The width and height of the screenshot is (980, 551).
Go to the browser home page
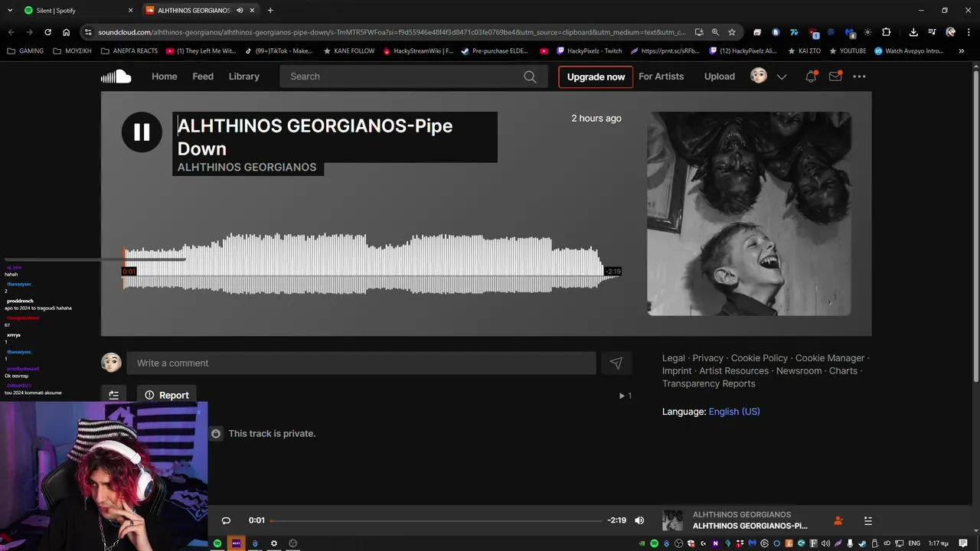tap(67, 32)
